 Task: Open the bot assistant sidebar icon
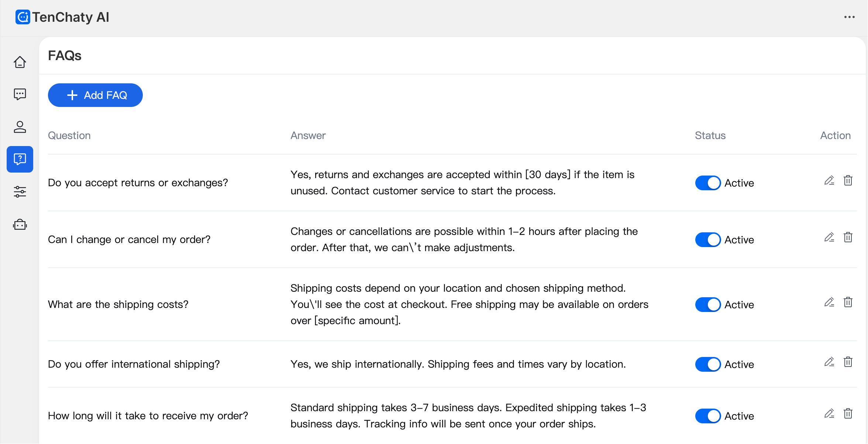[20, 224]
